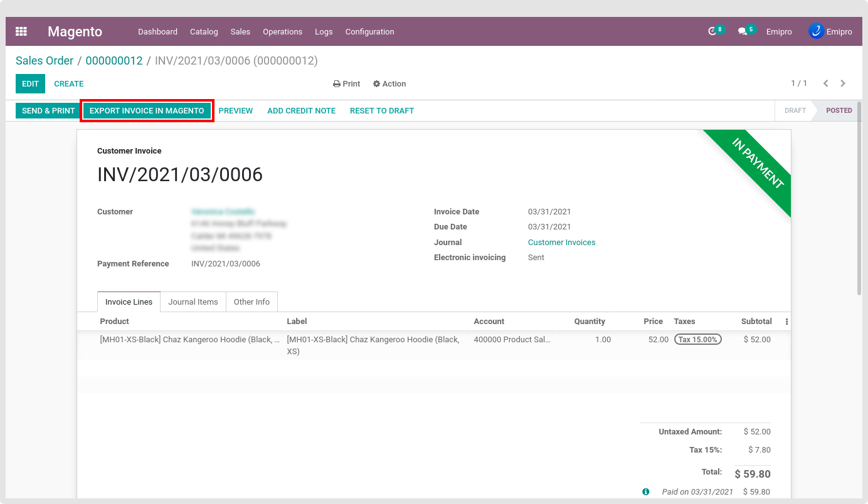Switch to the Other Info tab
The width and height of the screenshot is (868, 504).
pyautogui.click(x=251, y=302)
